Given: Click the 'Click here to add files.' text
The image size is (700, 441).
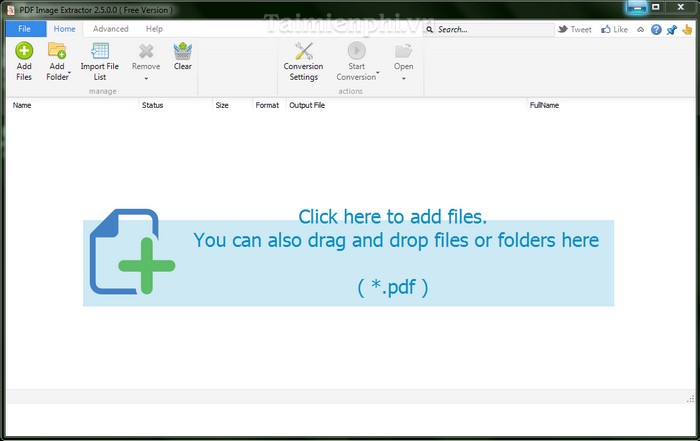Looking at the screenshot, I should coord(392,217).
